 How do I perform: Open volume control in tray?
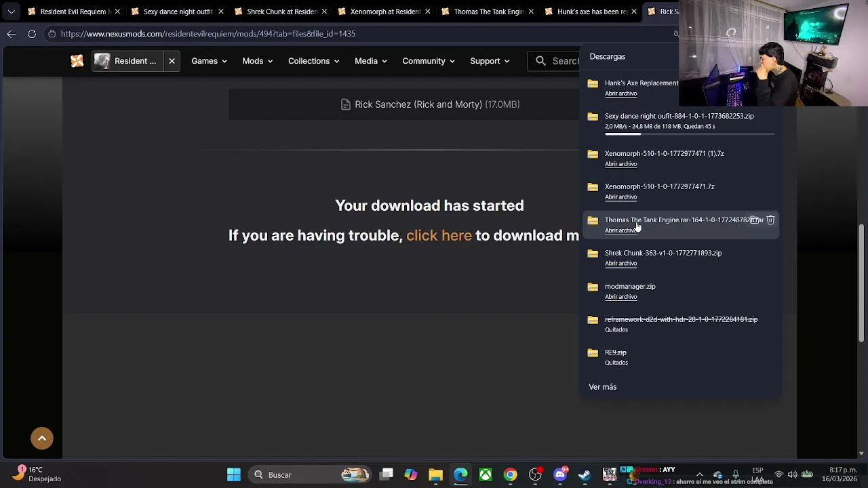(x=792, y=474)
